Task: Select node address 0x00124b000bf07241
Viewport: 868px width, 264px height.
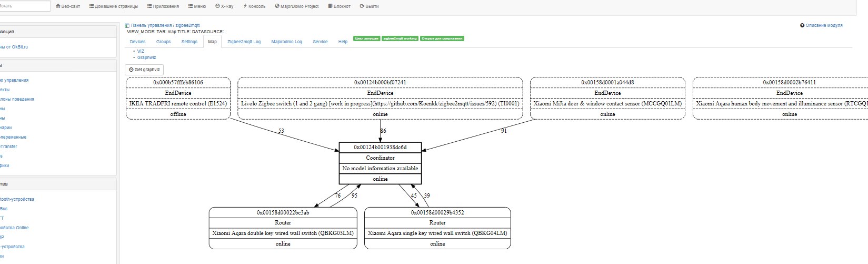Action: point(380,82)
